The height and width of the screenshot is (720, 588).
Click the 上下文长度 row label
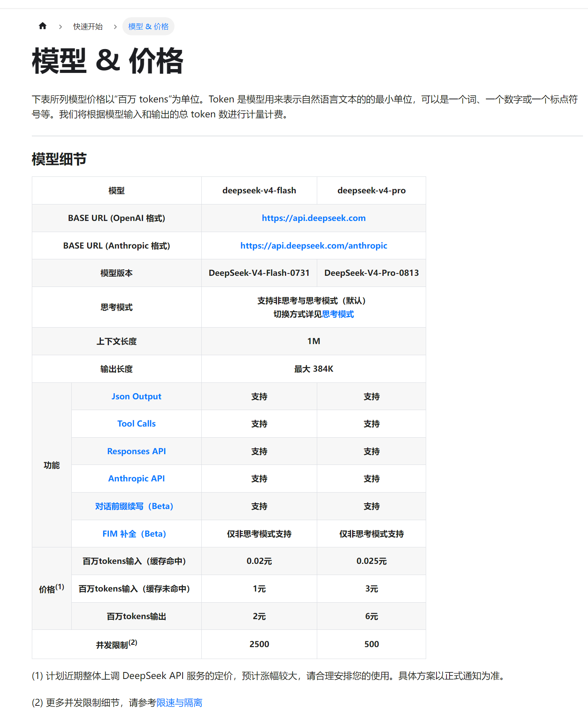[117, 341]
